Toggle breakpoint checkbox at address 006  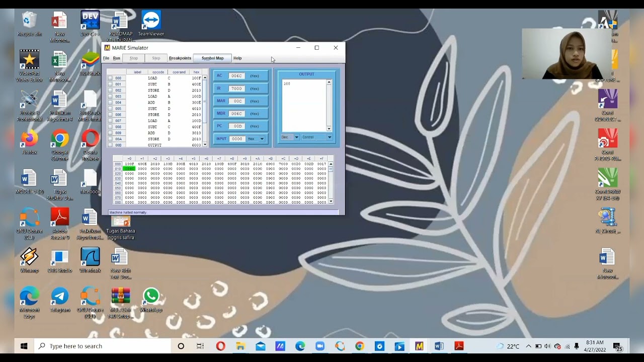coord(110,115)
